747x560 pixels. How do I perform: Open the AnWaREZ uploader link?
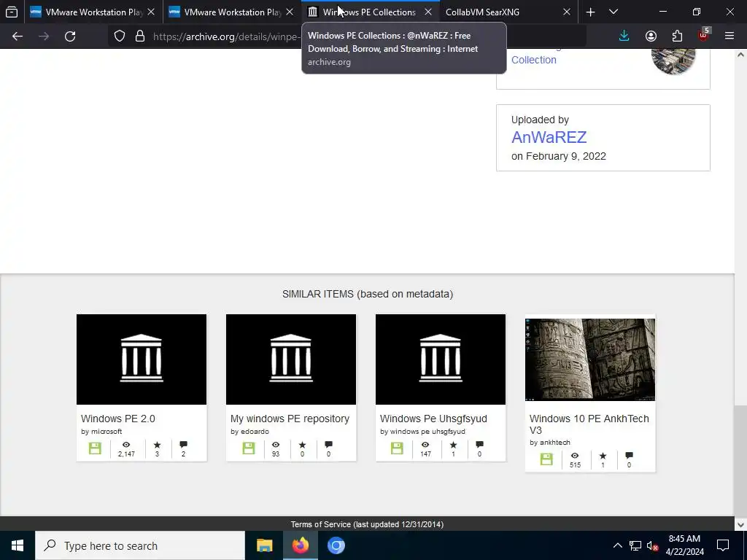(549, 137)
